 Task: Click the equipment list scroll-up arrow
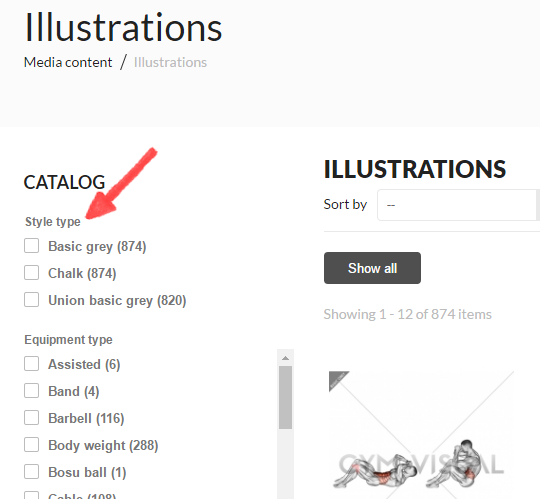[x=285, y=358]
